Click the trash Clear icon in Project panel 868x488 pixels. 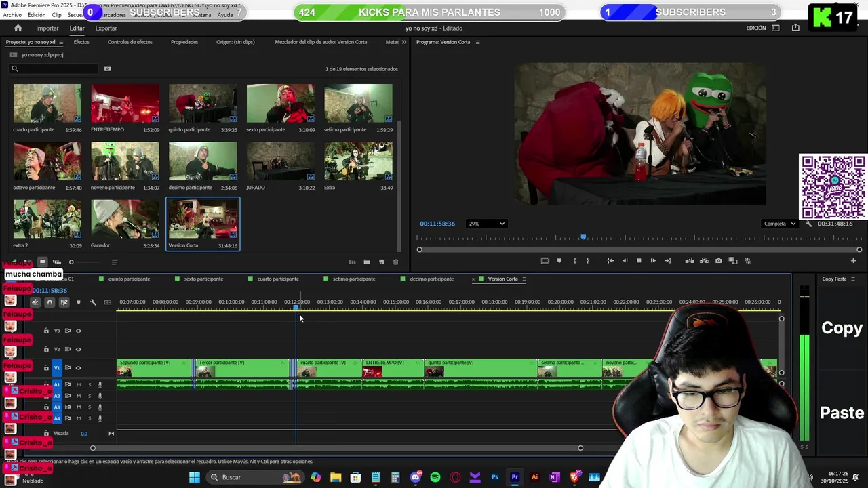click(x=396, y=262)
